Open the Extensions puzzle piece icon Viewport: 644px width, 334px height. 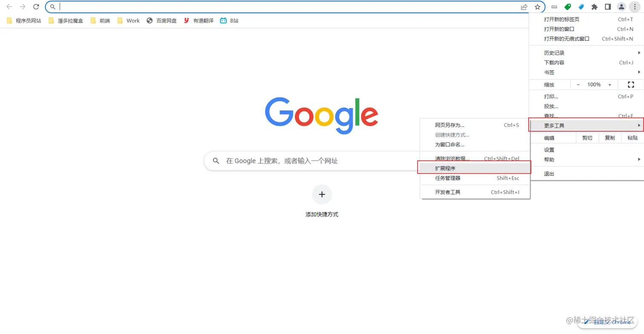coord(595,7)
